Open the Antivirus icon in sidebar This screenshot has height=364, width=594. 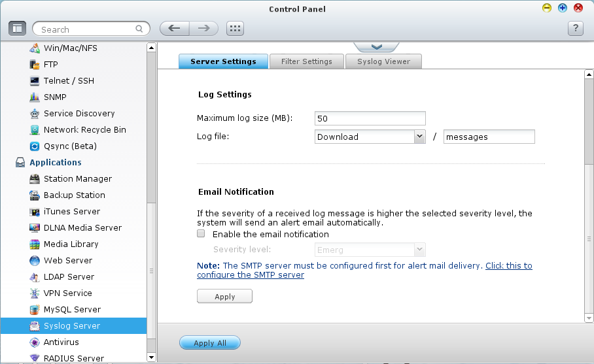35,342
